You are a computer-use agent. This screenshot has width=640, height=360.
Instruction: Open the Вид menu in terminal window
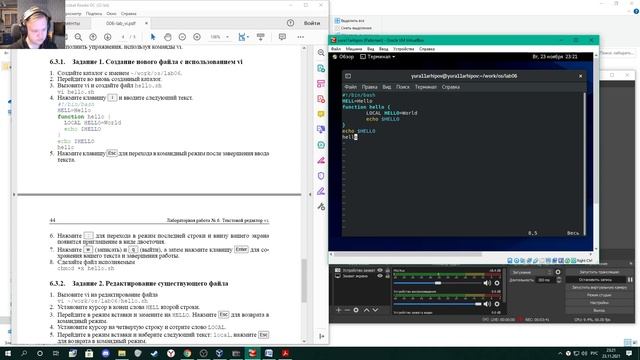pyautogui.click(x=387, y=87)
